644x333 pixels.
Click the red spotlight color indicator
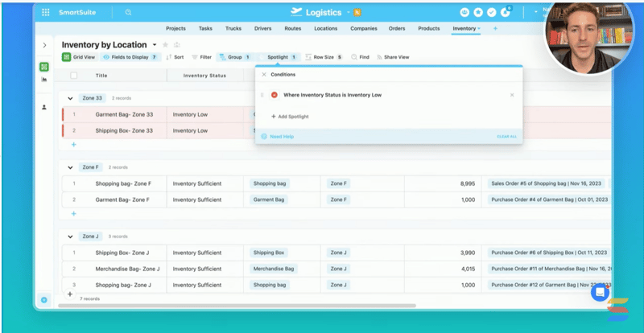coord(275,95)
